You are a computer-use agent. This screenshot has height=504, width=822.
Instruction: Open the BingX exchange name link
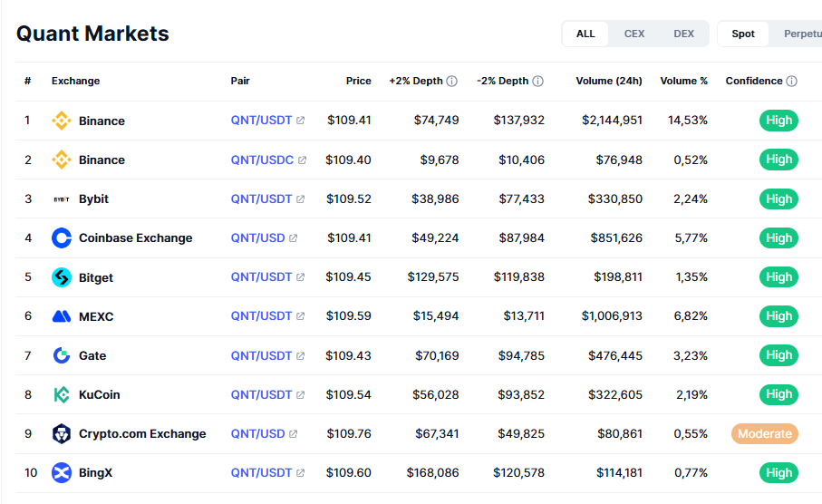point(95,472)
